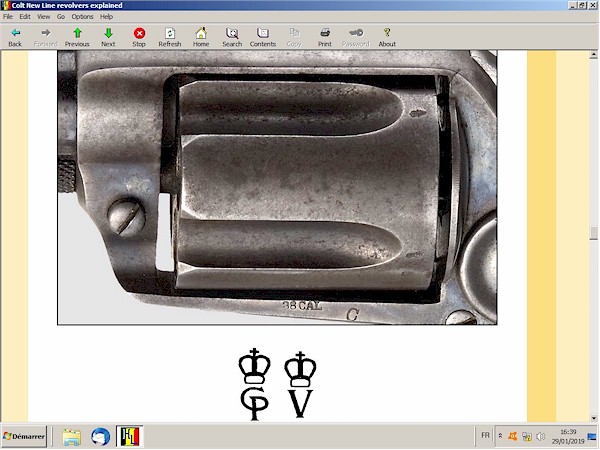The height and width of the screenshot is (450, 600).
Task: Open the Help menu
Action: coord(106,16)
